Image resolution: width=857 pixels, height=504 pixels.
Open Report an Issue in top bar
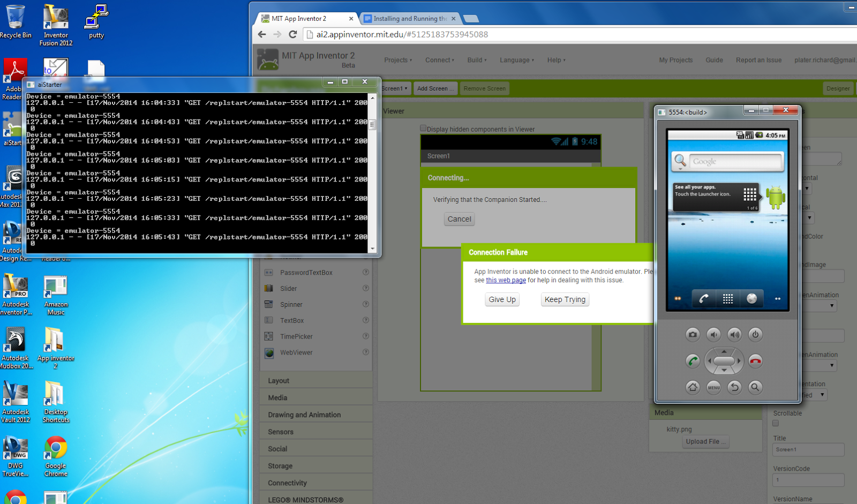click(x=758, y=60)
